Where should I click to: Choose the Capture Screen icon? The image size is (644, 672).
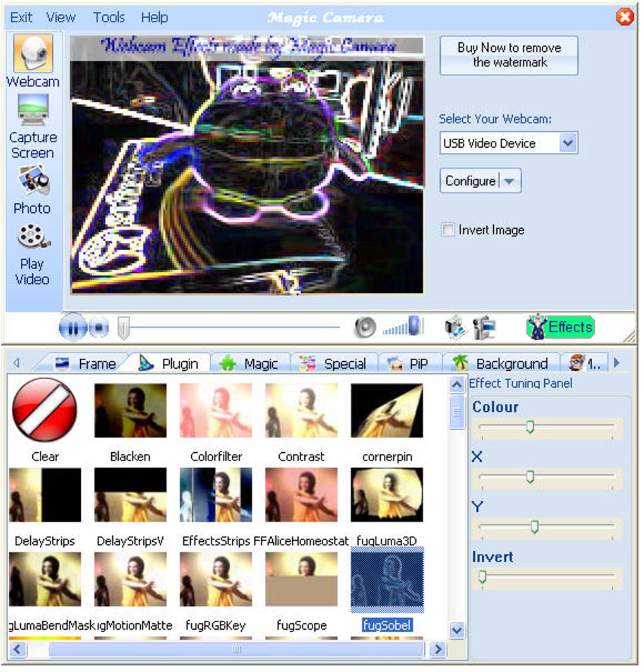point(33,109)
